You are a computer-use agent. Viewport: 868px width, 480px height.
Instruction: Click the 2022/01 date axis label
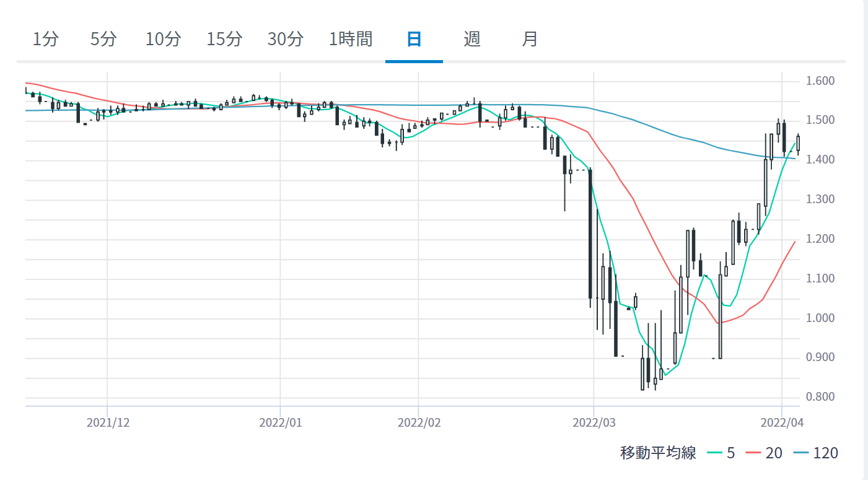[x=280, y=423]
